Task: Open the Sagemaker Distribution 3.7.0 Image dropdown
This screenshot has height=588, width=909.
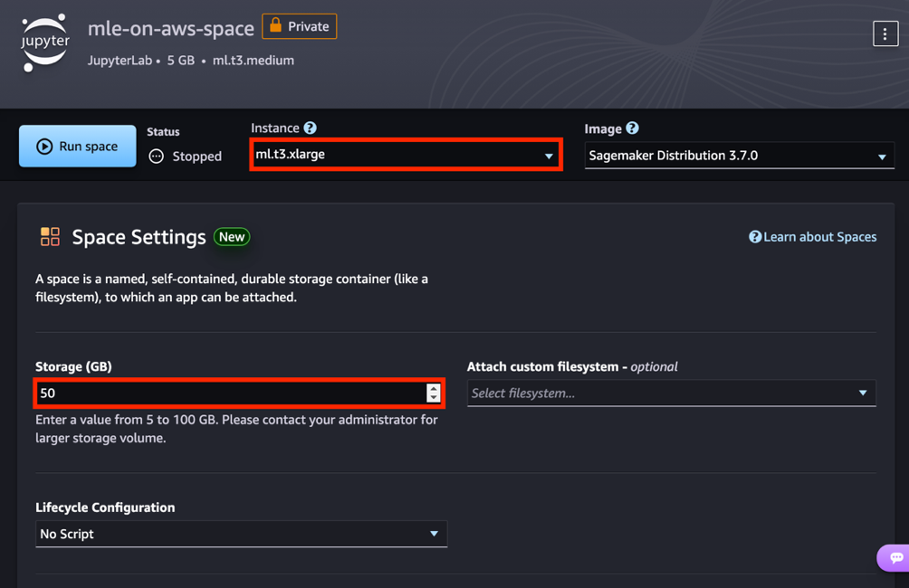Action: pos(739,156)
